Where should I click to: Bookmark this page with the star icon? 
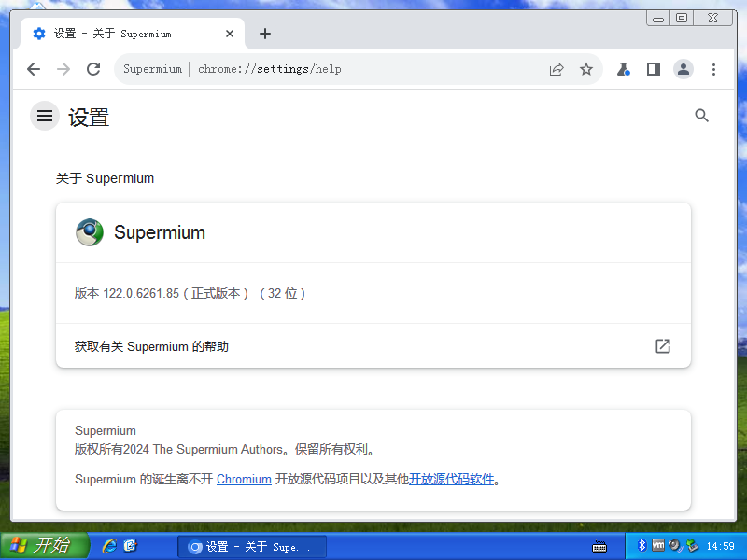586,69
